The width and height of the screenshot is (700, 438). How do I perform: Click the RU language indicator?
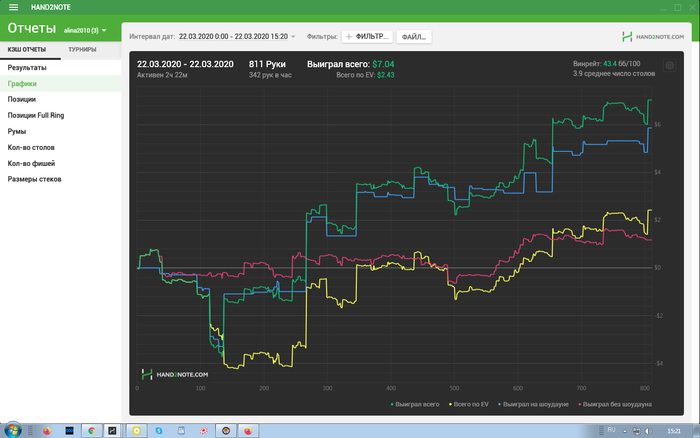[611, 430]
